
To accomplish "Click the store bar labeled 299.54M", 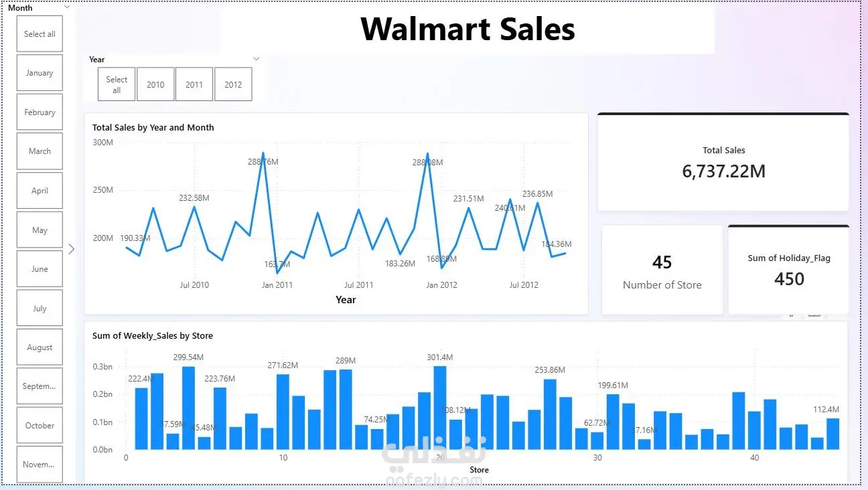I will 188,408.
